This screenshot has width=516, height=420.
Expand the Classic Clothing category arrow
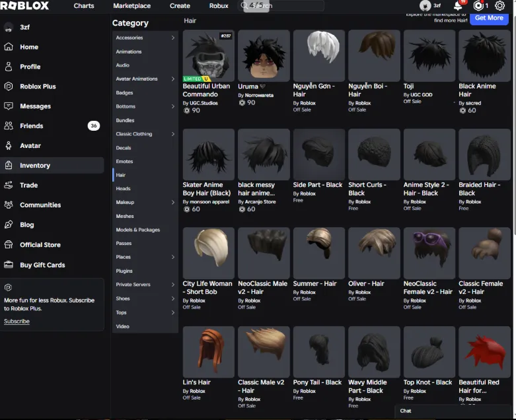[x=172, y=134]
